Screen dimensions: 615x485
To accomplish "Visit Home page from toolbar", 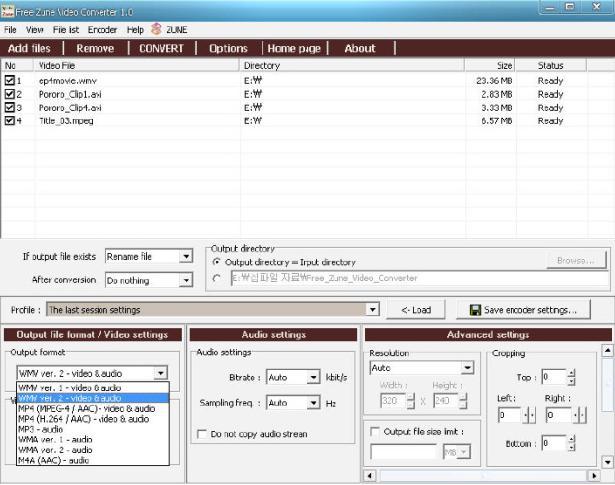I will tap(294, 48).
